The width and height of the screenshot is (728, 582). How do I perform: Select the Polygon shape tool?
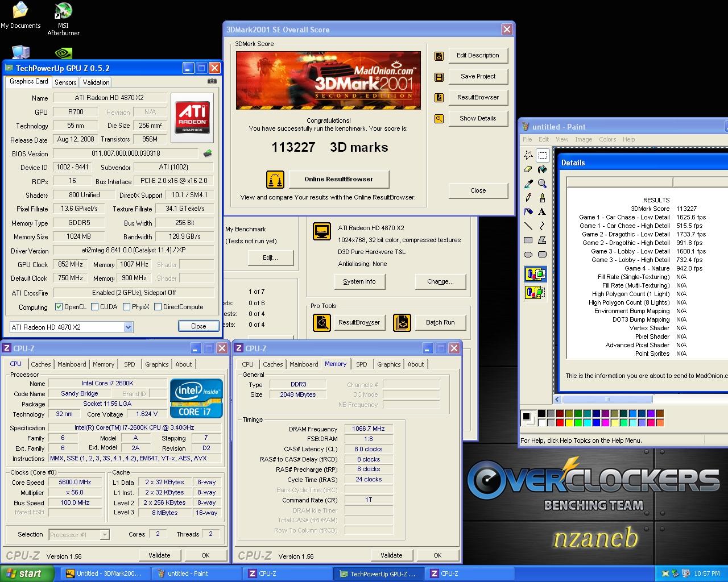[543, 240]
